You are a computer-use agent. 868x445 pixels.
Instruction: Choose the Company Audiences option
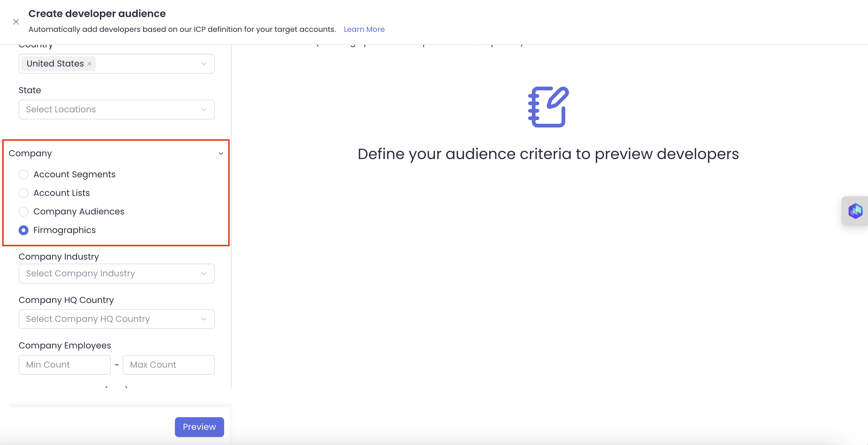[x=24, y=212]
